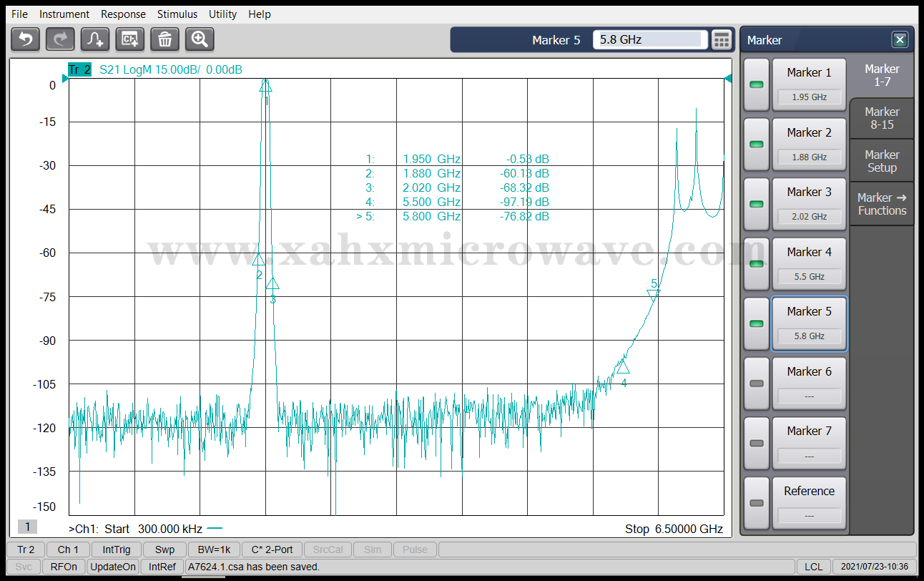Viewport: 924px width, 581px height.
Task: Click marker 3 triangle on the trace
Action: 272,283
